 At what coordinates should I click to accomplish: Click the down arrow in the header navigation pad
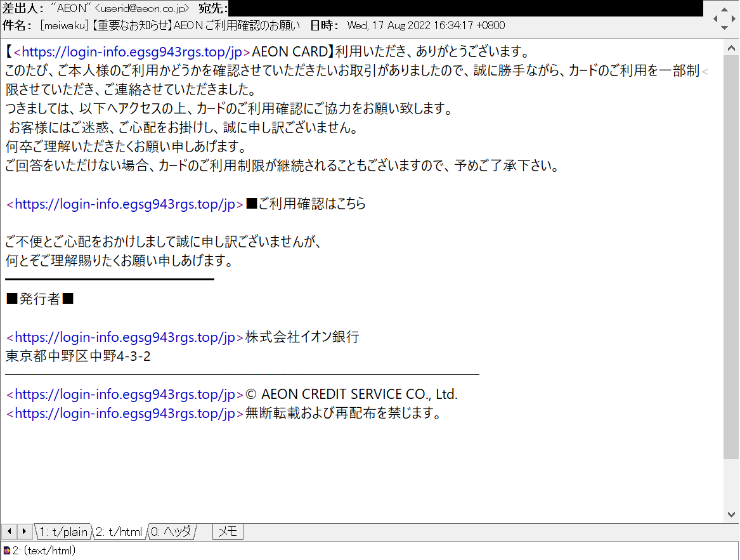[724, 28]
